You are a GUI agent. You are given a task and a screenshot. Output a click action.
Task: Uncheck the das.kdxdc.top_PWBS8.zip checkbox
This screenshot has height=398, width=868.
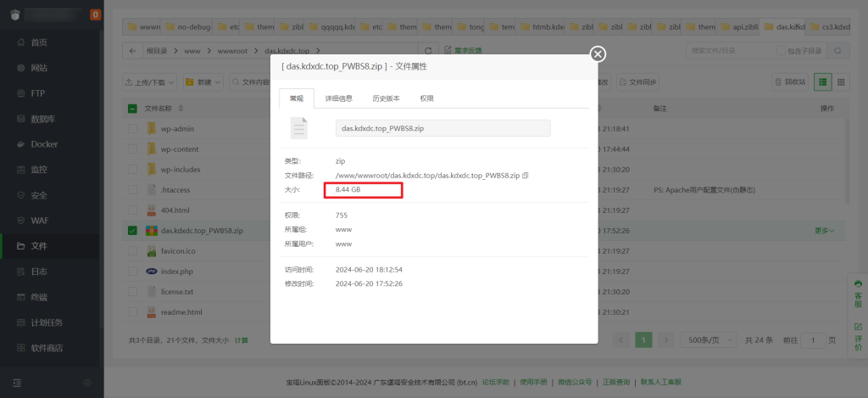point(132,230)
